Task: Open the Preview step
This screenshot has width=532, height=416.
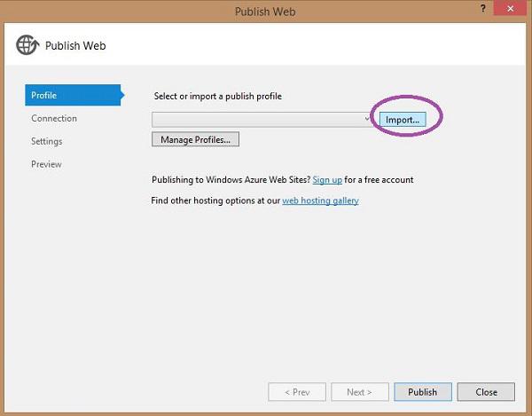Action: click(x=46, y=164)
